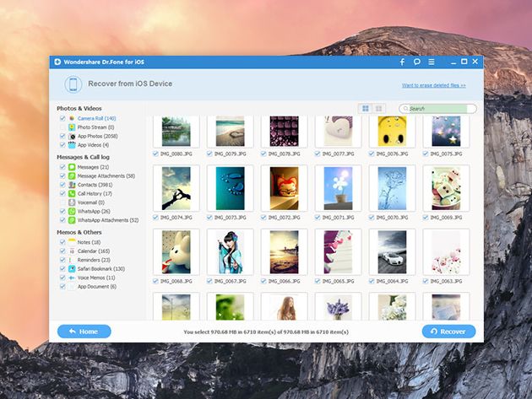Uncheck the IMG_0076.JPG checkbox

click(373, 154)
